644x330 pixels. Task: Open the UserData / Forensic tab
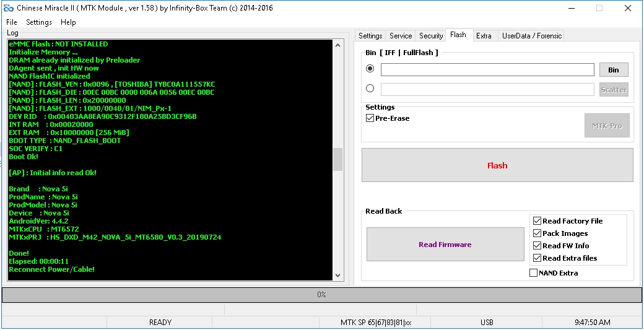(532, 36)
